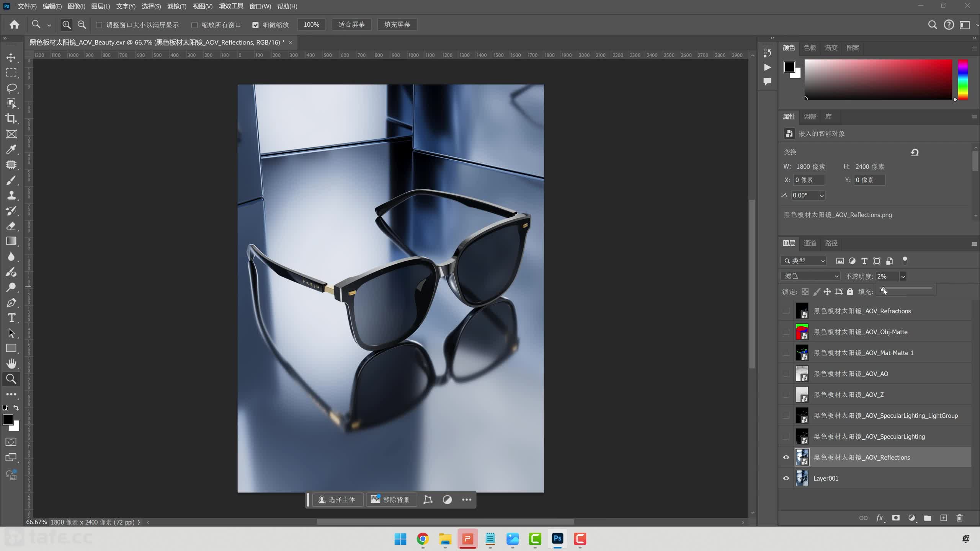Select the Hand tool
This screenshot has height=551, width=980.
click(x=11, y=364)
